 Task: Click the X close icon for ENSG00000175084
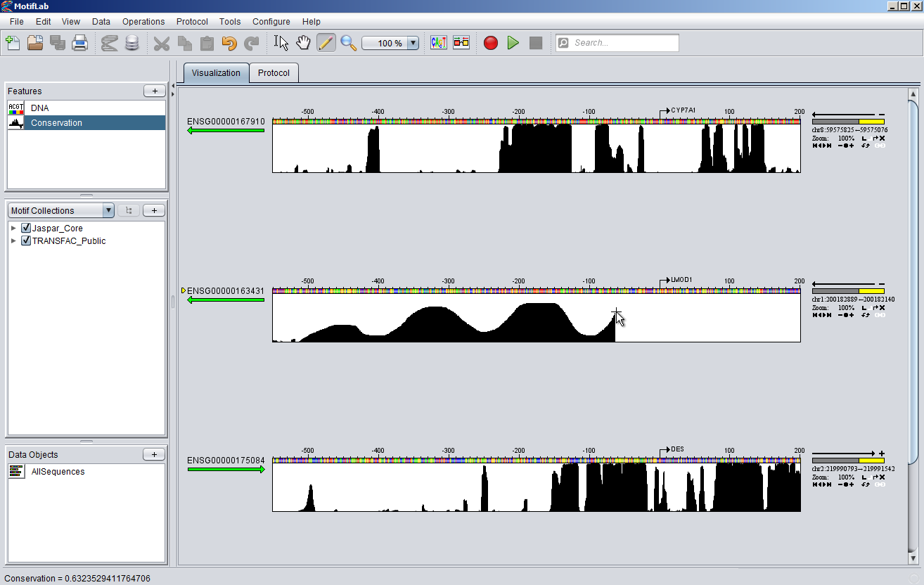882,477
